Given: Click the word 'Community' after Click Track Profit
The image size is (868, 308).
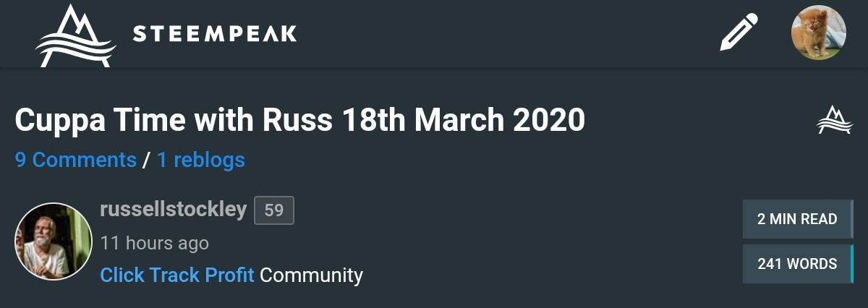Looking at the screenshot, I should (x=311, y=275).
